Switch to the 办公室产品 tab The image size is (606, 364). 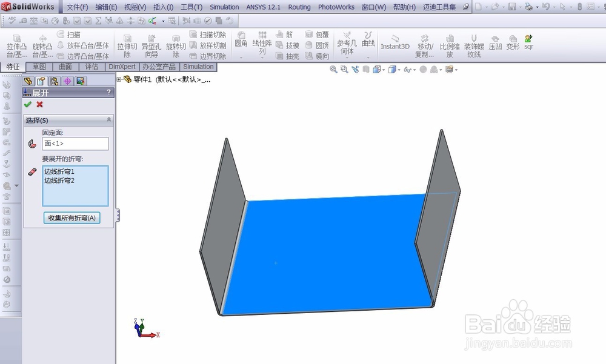159,67
